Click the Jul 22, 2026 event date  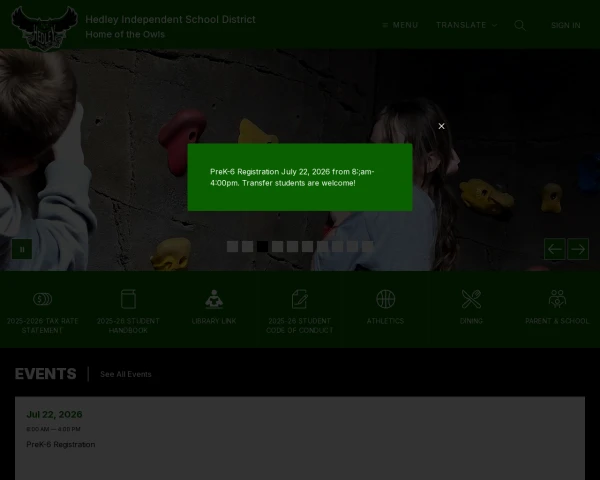[x=54, y=415]
